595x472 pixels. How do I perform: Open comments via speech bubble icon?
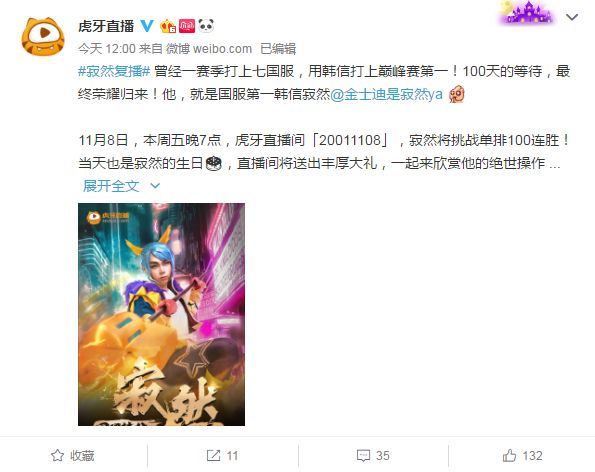point(363,456)
